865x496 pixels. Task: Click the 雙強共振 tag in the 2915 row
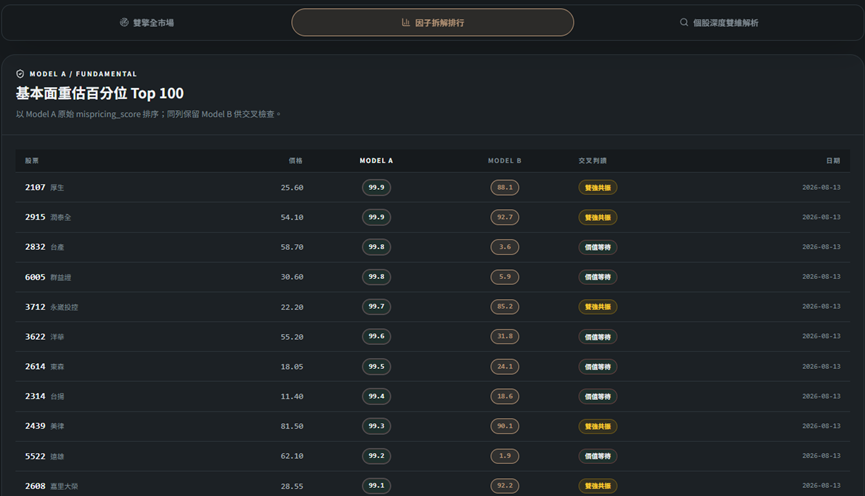[x=598, y=217]
